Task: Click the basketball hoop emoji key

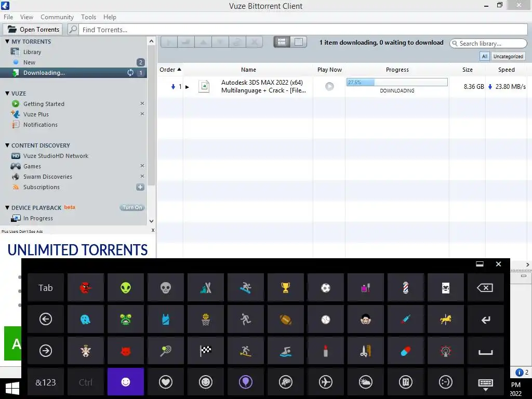Action: 206,320
